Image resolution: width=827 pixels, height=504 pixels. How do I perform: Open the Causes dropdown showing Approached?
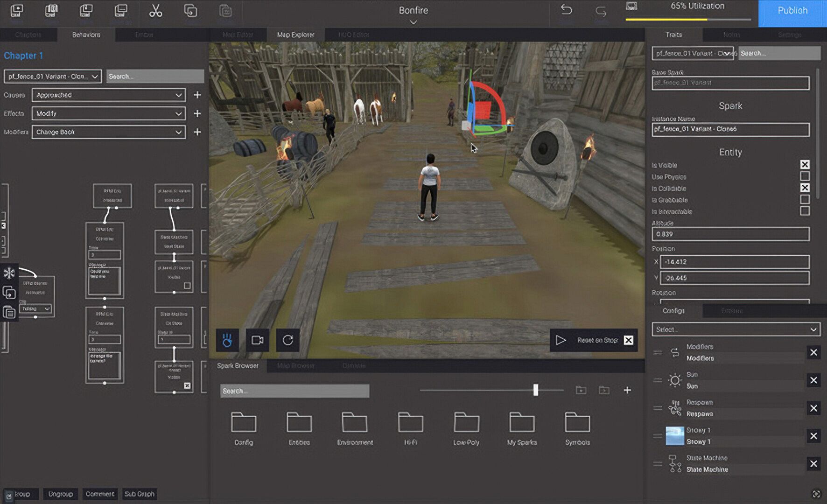coord(108,95)
